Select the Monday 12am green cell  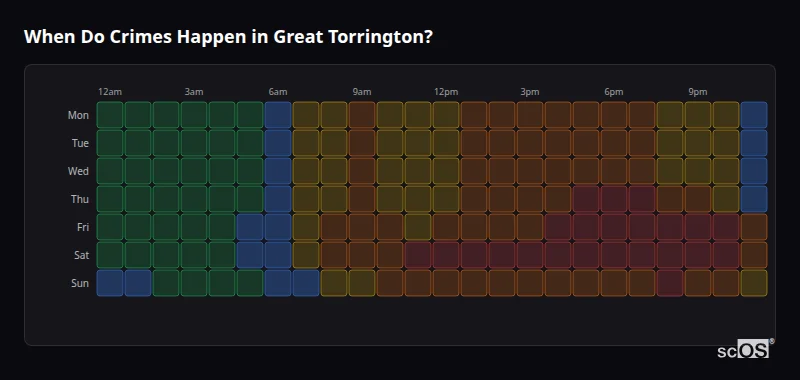[110, 115]
